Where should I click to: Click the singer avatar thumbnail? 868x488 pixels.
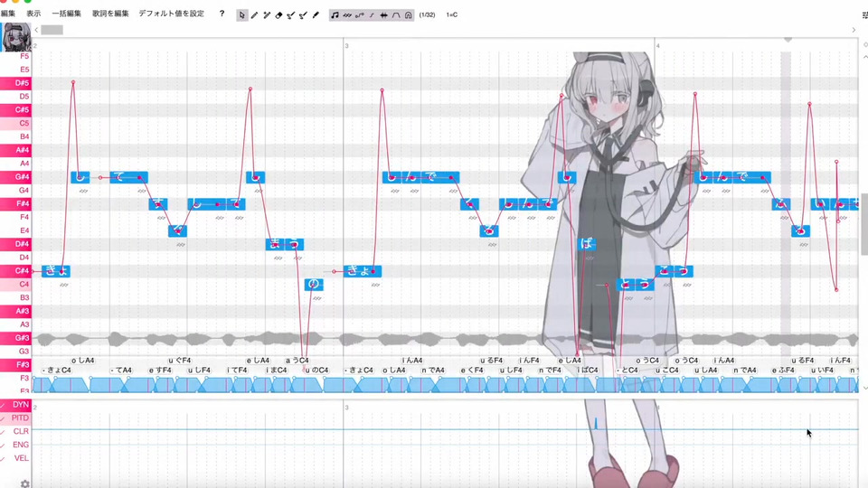pos(15,37)
